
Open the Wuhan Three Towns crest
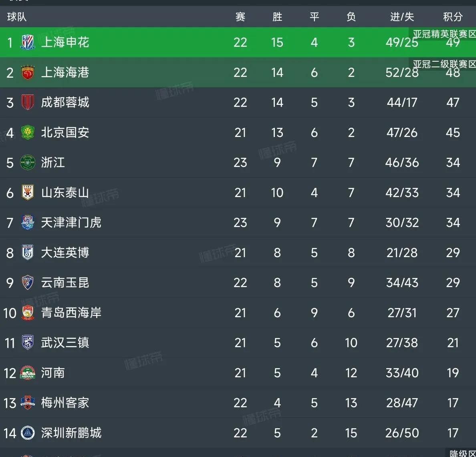28,343
